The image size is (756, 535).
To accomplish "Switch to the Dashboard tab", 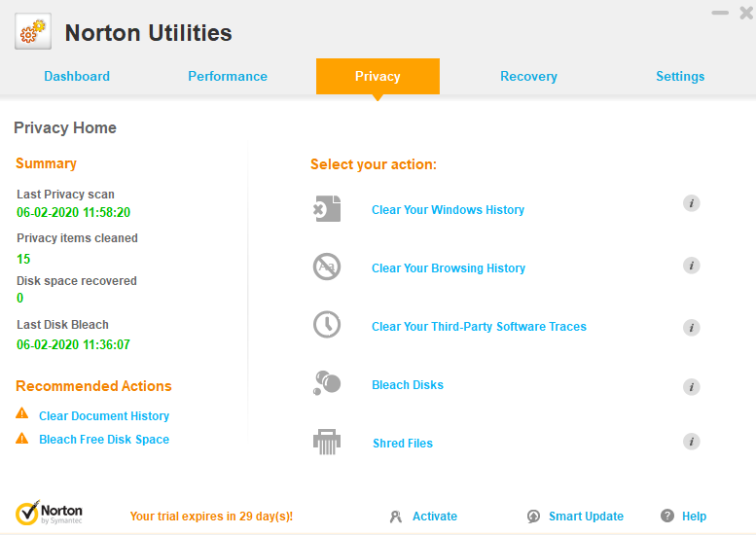I will (77, 76).
